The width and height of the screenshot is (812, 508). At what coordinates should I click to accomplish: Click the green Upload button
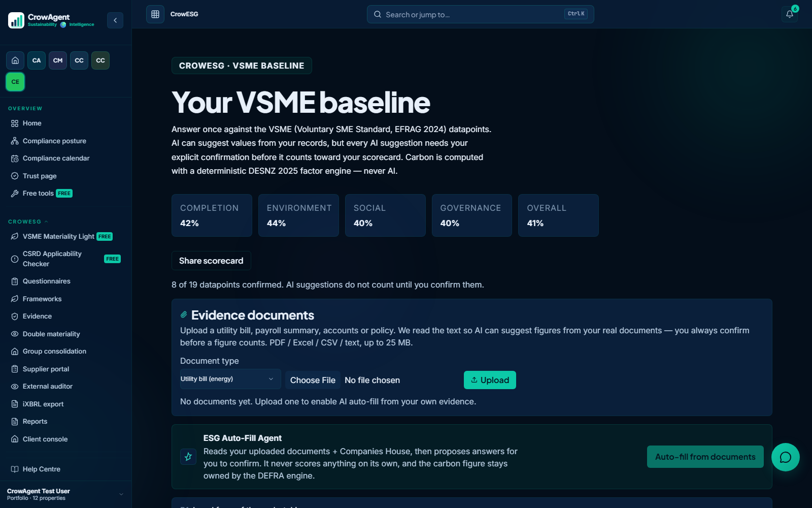tap(490, 380)
